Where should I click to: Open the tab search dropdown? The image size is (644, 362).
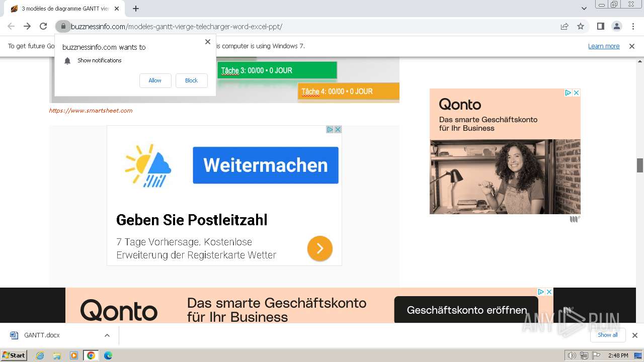point(584,9)
